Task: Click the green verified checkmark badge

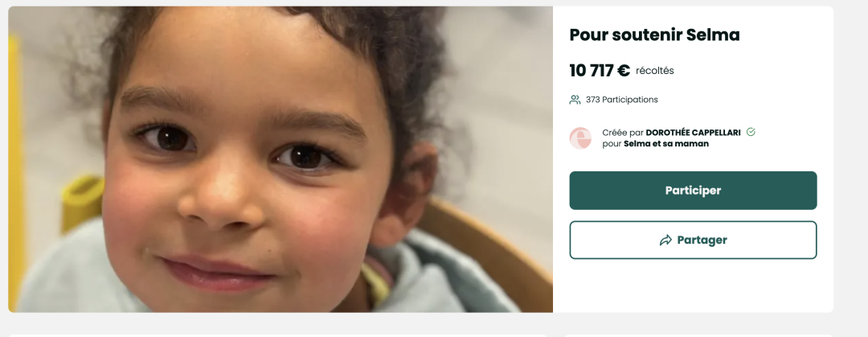Action: point(751,132)
